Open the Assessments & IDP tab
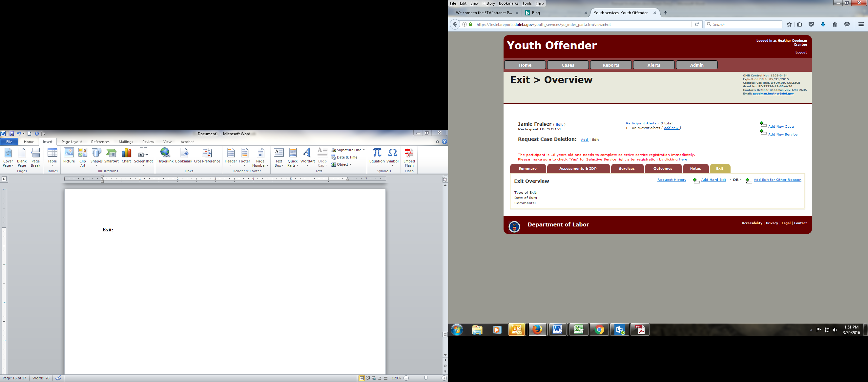The width and height of the screenshot is (868, 382). 578,169
